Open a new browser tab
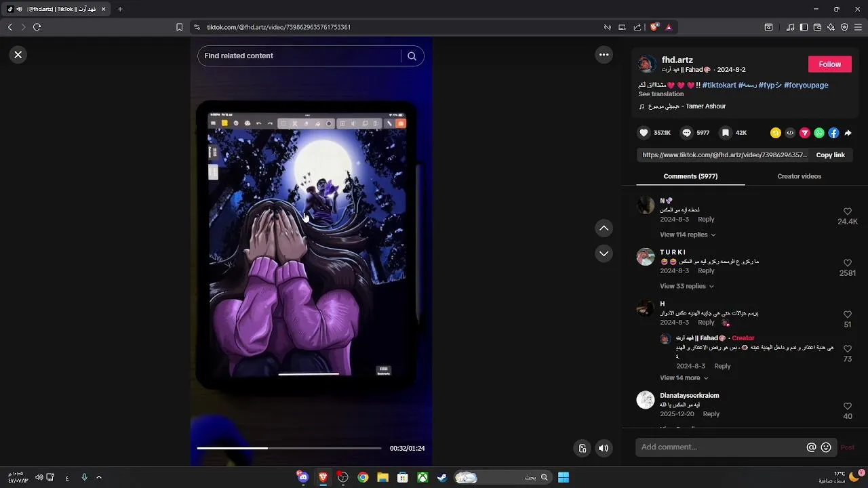The width and height of the screenshot is (868, 488). click(x=120, y=9)
